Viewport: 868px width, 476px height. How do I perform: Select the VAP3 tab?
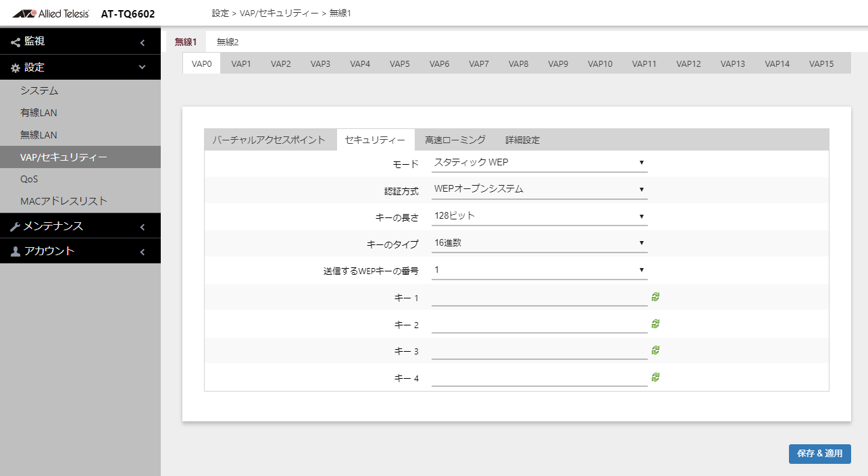tap(321, 64)
